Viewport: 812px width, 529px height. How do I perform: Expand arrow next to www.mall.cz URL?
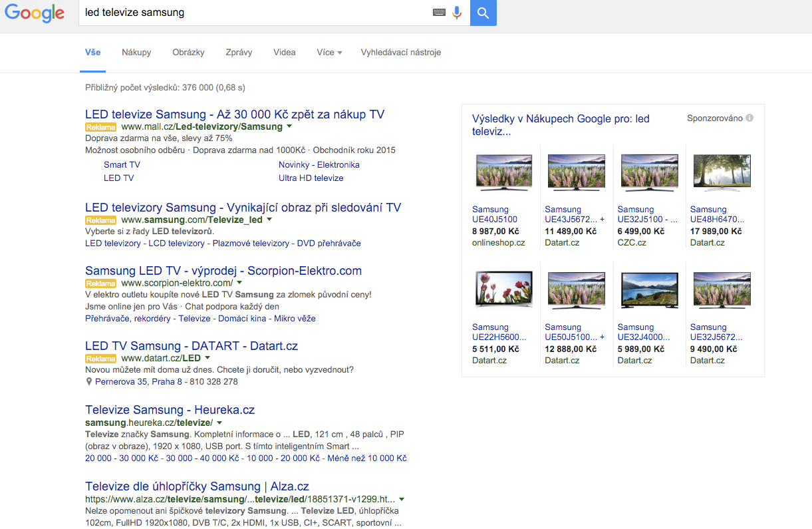pos(289,126)
